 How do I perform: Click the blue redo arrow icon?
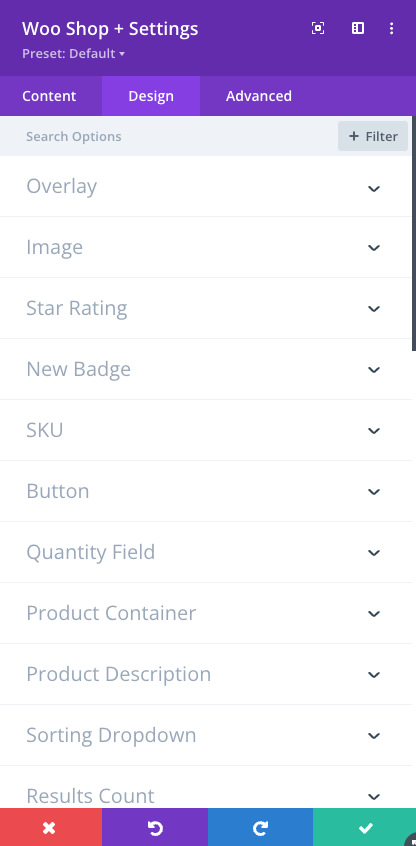coord(260,827)
